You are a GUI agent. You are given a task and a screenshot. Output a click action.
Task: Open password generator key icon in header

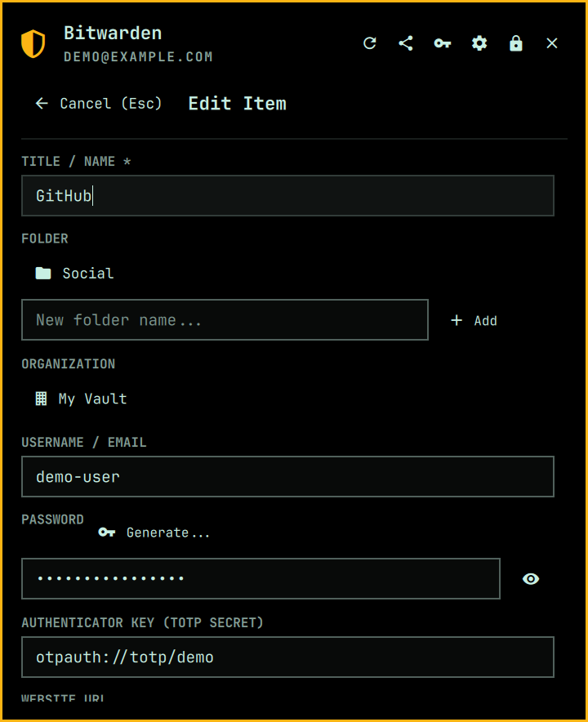[443, 43]
